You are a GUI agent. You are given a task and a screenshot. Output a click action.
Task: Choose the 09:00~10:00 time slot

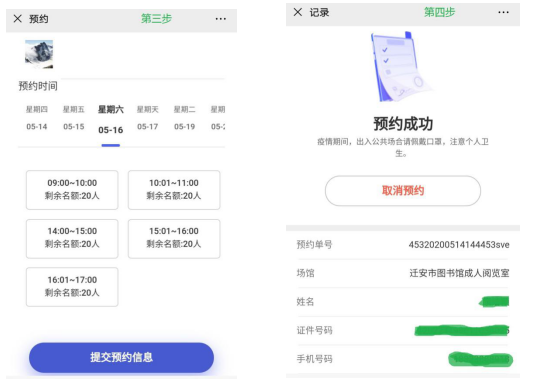(72, 190)
